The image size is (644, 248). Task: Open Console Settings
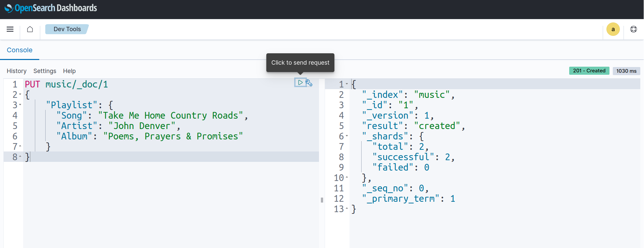45,71
